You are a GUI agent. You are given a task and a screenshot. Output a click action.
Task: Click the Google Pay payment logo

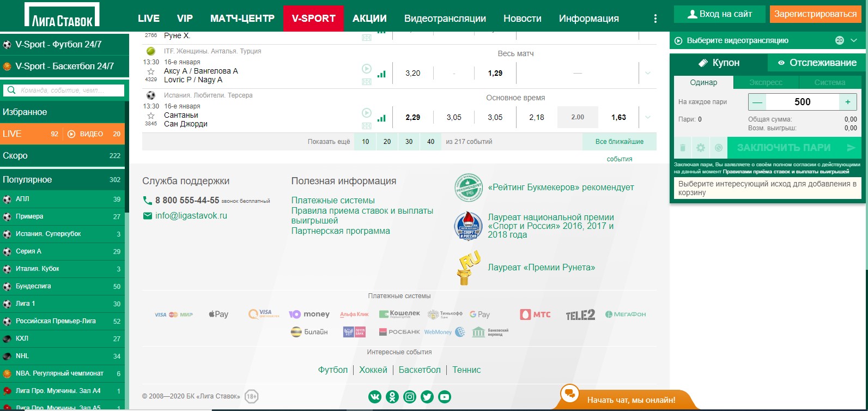click(479, 314)
